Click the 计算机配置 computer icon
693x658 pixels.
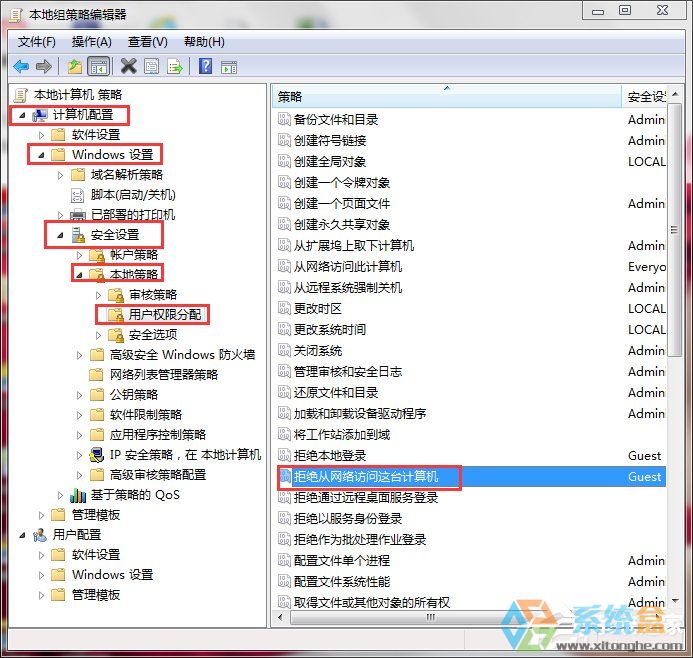tap(40, 115)
